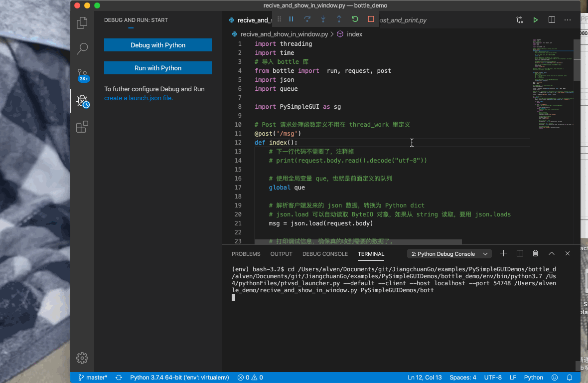588x383 pixels.
Task: Show errors and warnings count in status bar
Action: [x=250, y=378]
